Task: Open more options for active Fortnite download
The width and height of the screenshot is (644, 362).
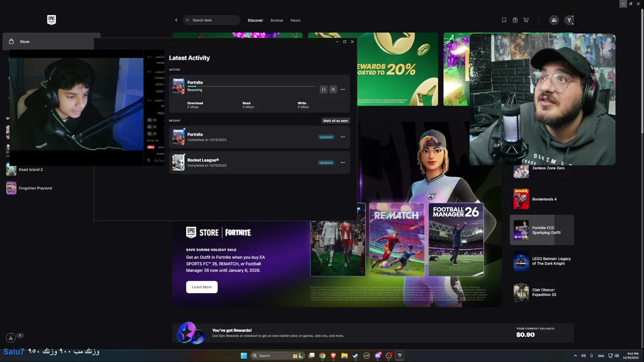Action: [343, 89]
